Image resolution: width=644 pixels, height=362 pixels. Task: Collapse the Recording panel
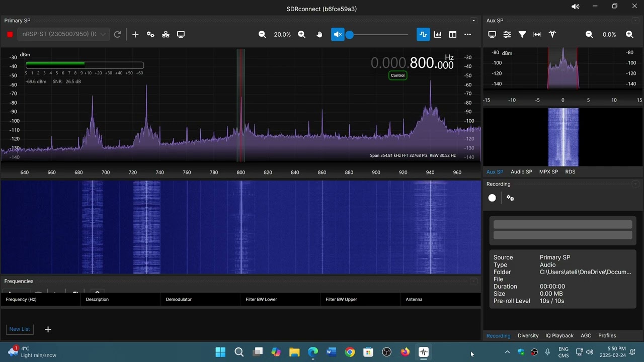click(x=635, y=184)
